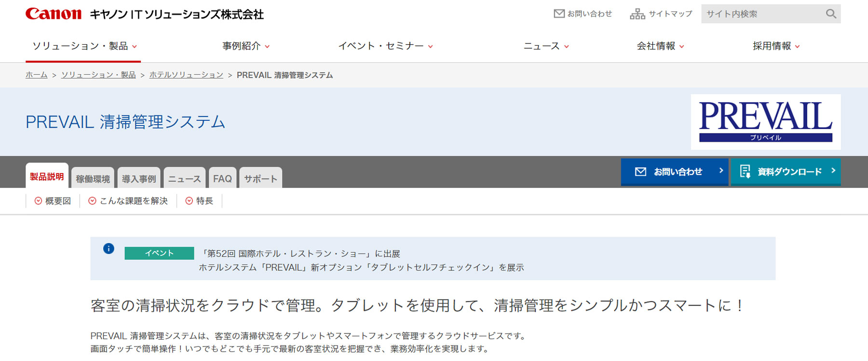Click the green イベント label
Screen dimensions: 868x361
(159, 253)
